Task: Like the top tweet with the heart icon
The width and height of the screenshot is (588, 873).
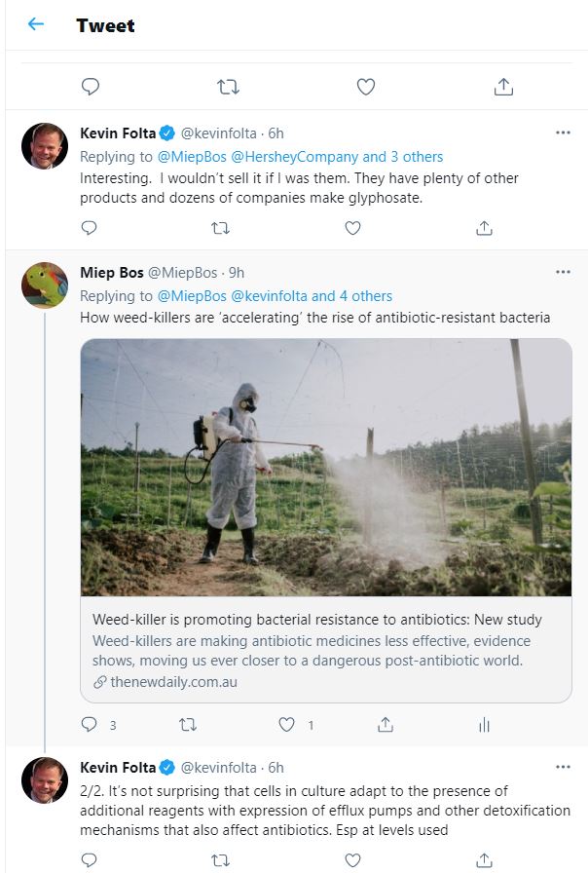Action: (x=365, y=87)
